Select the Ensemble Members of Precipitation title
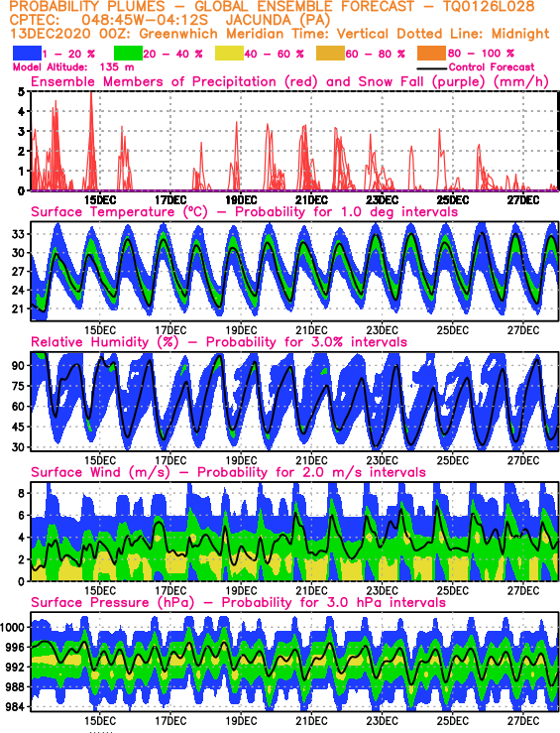Image resolution: width=560 pixels, height=733 pixels. 289,82
